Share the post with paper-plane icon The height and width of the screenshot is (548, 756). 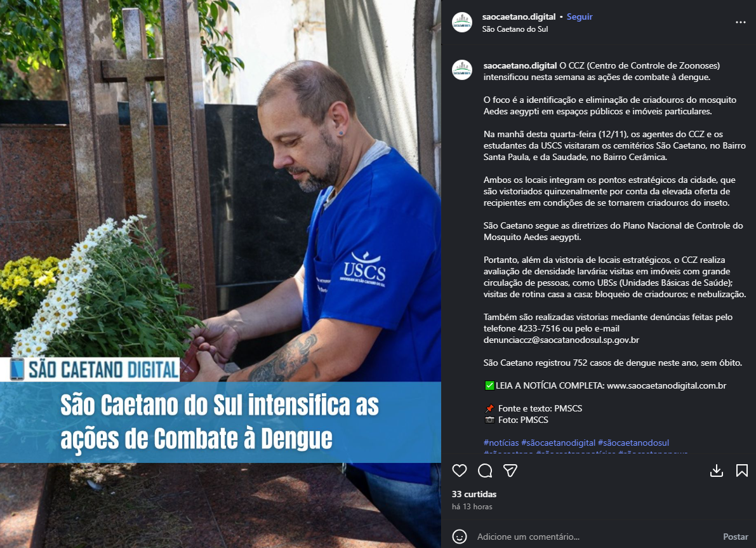click(x=510, y=471)
